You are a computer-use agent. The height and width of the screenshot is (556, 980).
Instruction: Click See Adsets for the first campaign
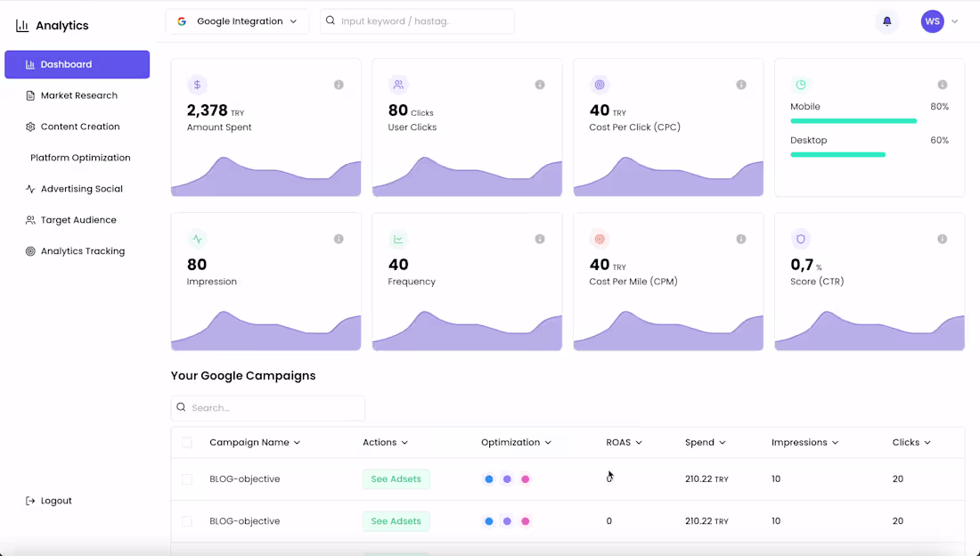tap(396, 478)
